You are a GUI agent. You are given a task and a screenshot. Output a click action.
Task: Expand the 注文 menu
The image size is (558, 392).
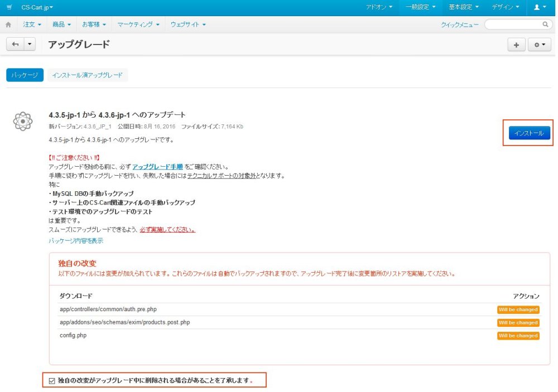32,25
